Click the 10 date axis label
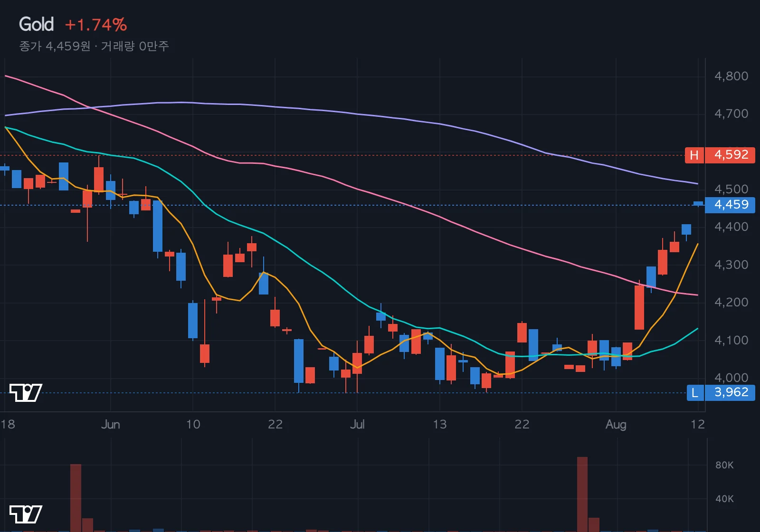Viewport: 760px width, 532px height. [x=193, y=424]
